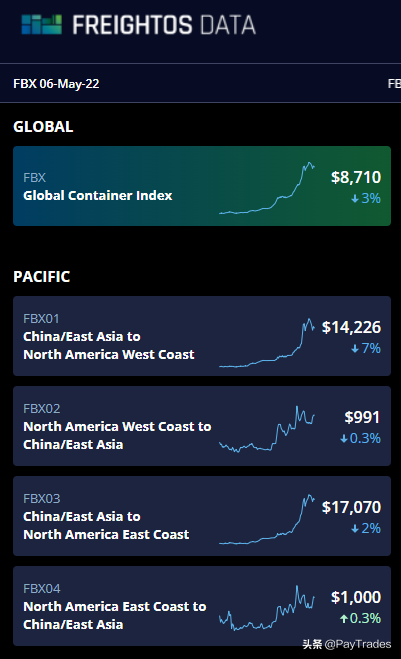This screenshot has width=401, height=659.
Task: Open the Global Container Index card
Action: coord(202,186)
